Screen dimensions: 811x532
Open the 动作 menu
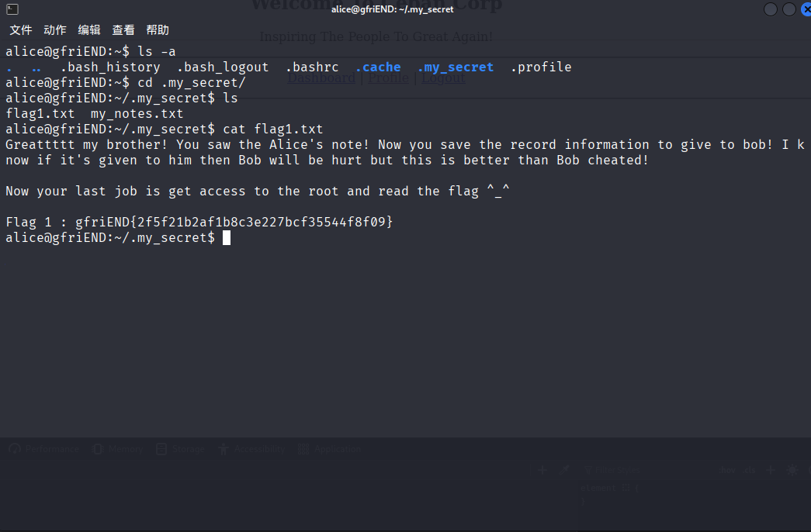point(55,30)
